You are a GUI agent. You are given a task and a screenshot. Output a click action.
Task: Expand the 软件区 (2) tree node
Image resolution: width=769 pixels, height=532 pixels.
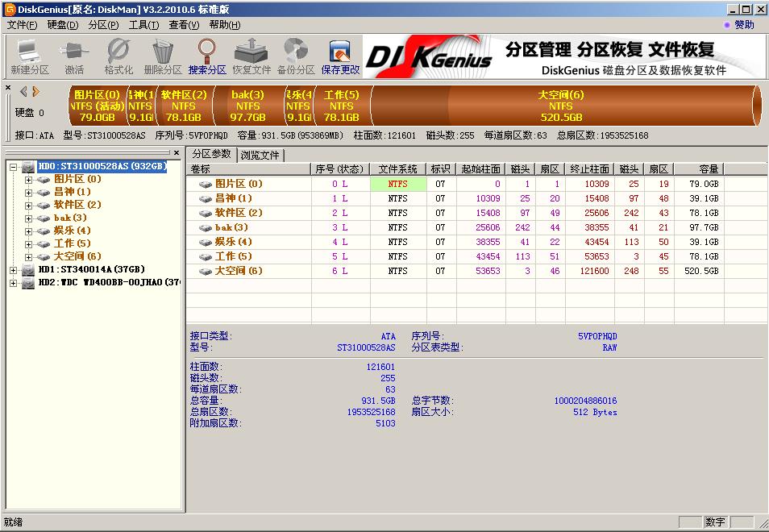28,206
